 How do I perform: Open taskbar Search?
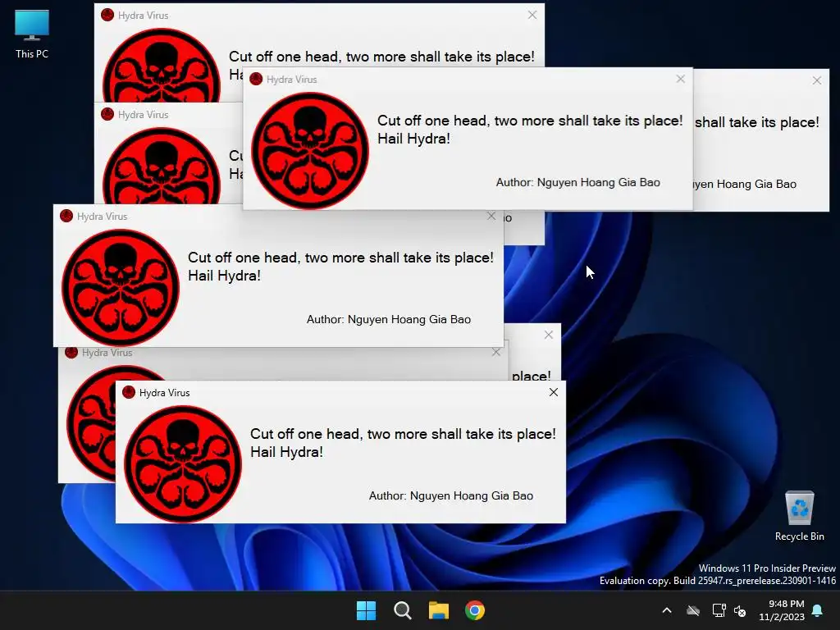point(402,610)
